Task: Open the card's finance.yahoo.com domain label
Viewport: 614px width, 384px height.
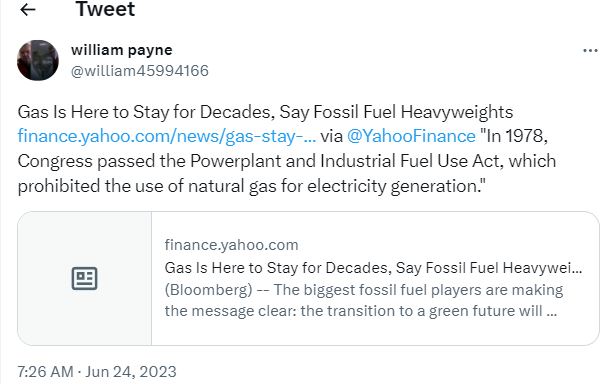Action: [x=231, y=245]
